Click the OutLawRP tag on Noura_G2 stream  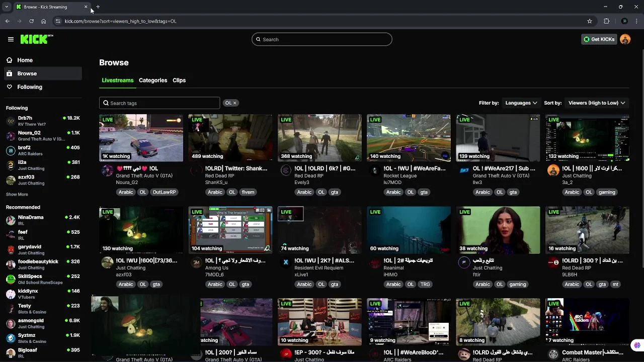pos(165,192)
